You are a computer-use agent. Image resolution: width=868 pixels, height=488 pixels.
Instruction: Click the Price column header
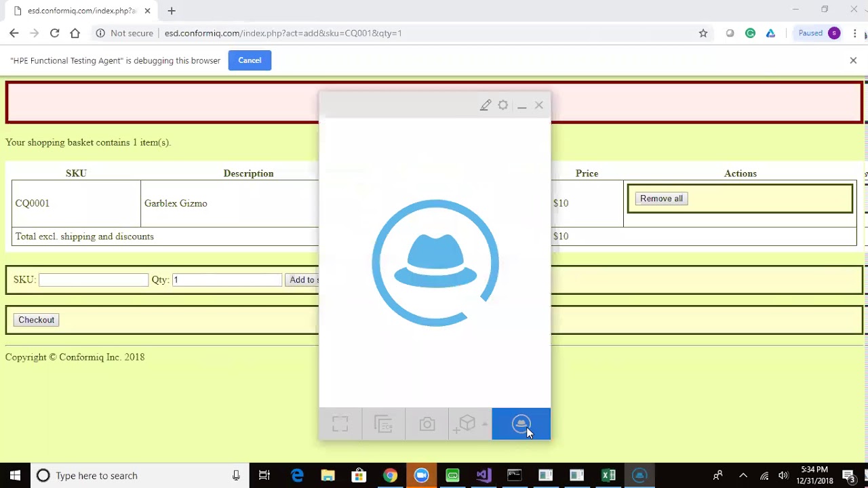(x=587, y=174)
